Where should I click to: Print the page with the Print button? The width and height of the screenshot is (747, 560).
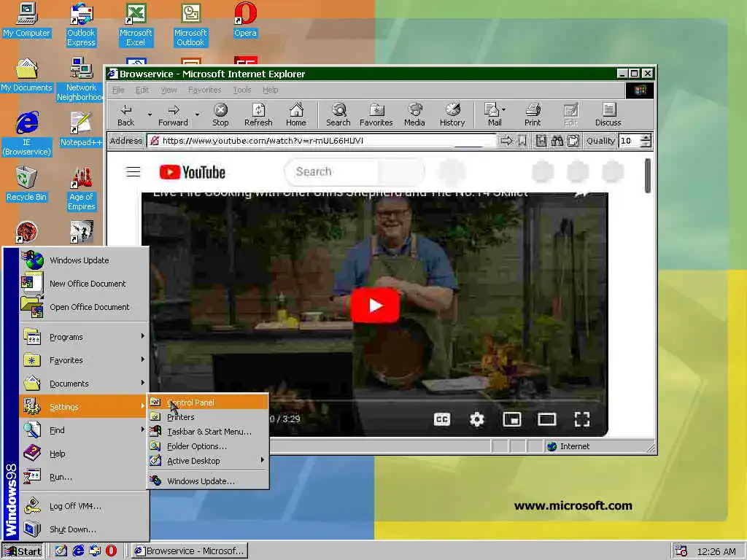click(x=533, y=115)
